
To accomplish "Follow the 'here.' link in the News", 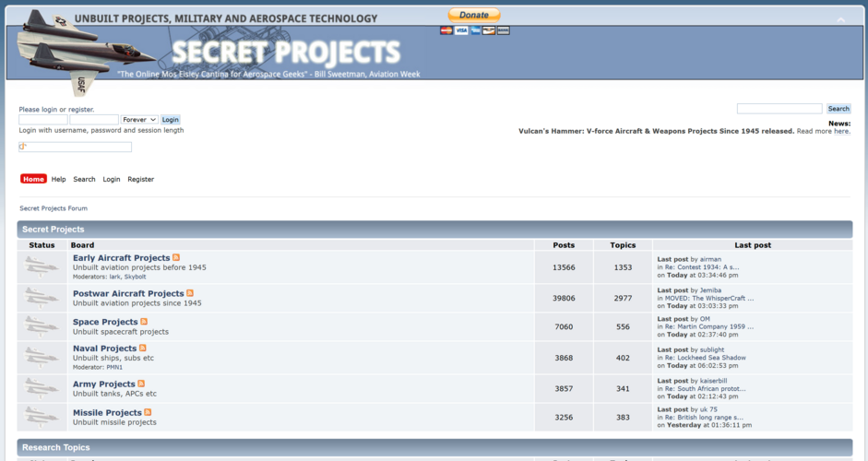I will [x=842, y=131].
